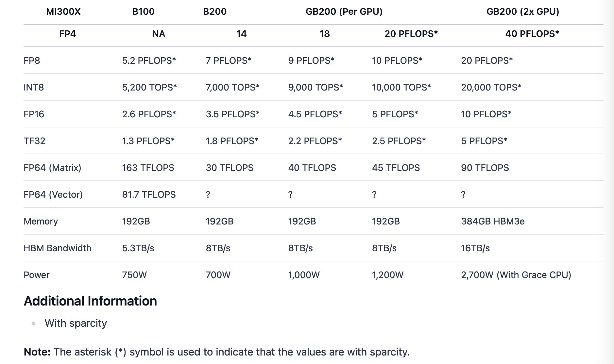Click the MI300X column header
Viewport: 614px width, 364px height.
[x=63, y=11]
